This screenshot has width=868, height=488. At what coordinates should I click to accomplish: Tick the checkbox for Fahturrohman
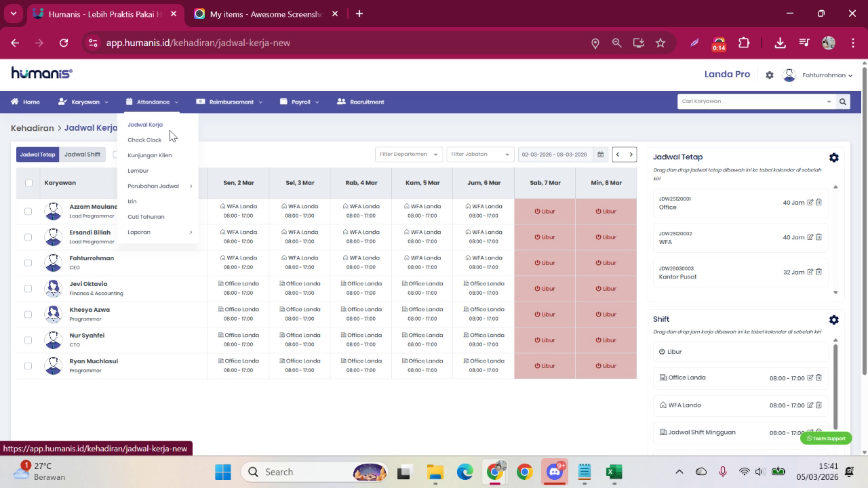(x=28, y=263)
